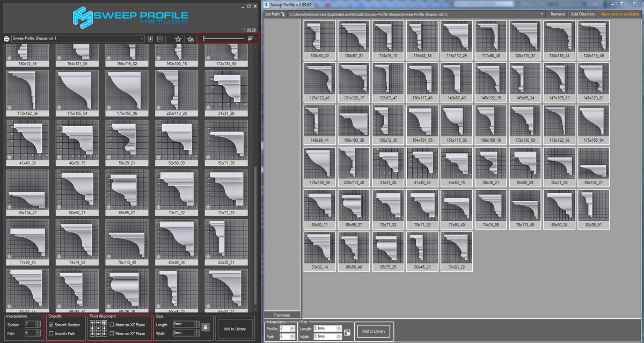
Task: Open the list sort options icon
Action: (x=252, y=39)
